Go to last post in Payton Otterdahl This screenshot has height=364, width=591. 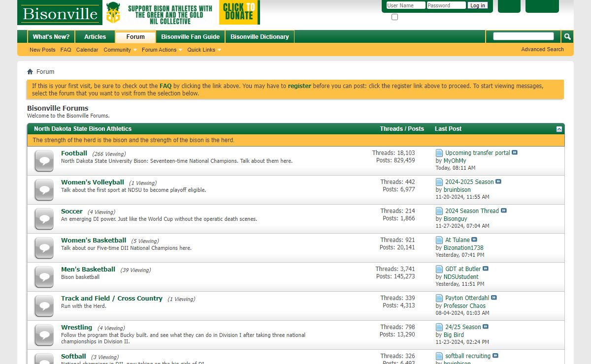pos(494,298)
